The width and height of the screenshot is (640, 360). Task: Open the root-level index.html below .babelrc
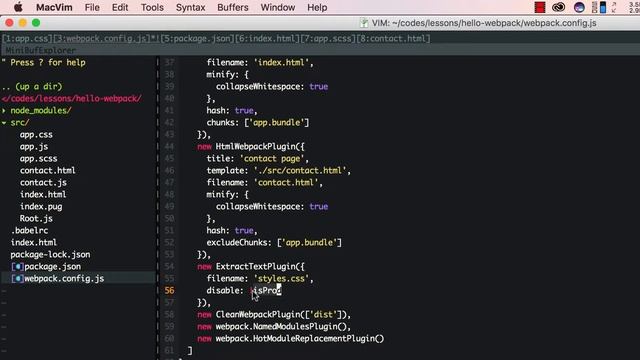pos(34,242)
